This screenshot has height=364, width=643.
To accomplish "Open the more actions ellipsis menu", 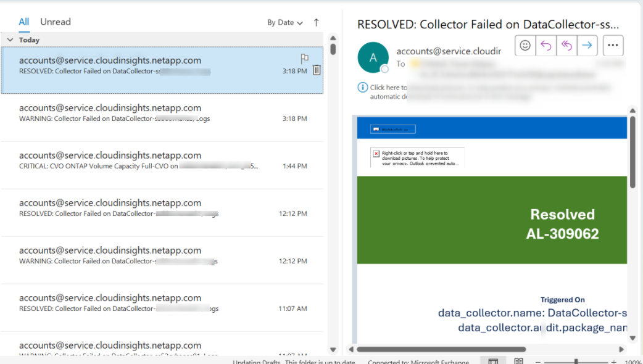I will tap(612, 45).
